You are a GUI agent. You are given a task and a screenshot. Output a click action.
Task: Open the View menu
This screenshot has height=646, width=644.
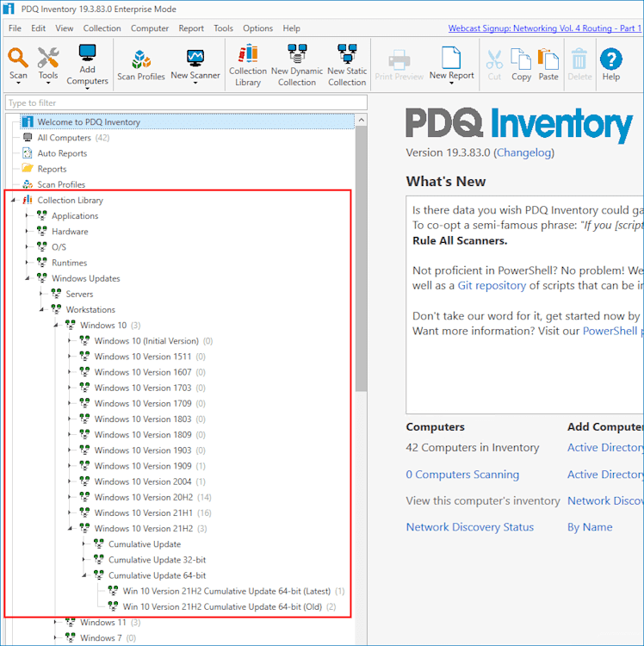(65, 28)
